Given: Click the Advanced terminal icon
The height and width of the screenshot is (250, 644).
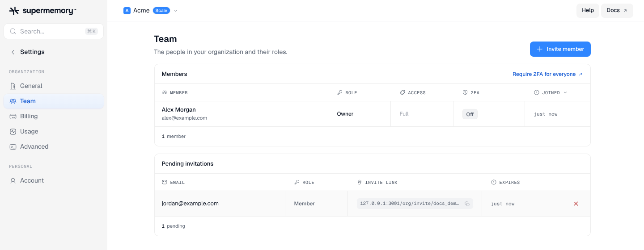Looking at the screenshot, I should [13, 146].
